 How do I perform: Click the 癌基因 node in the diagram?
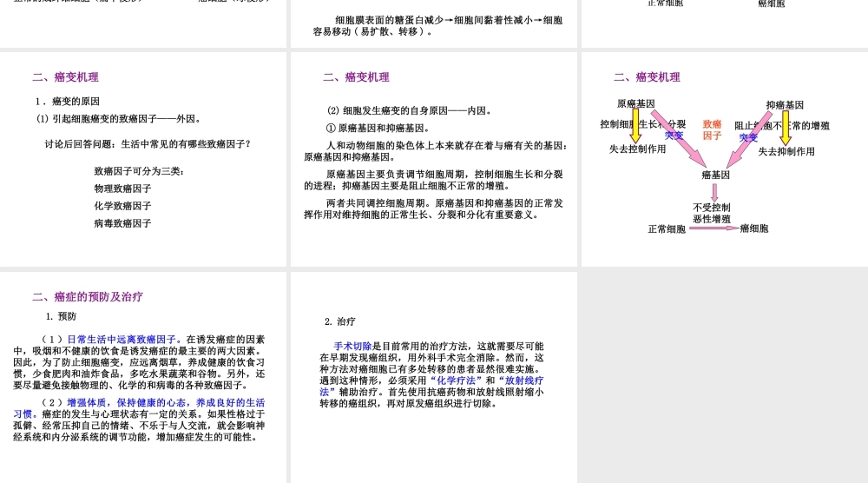[716, 175]
